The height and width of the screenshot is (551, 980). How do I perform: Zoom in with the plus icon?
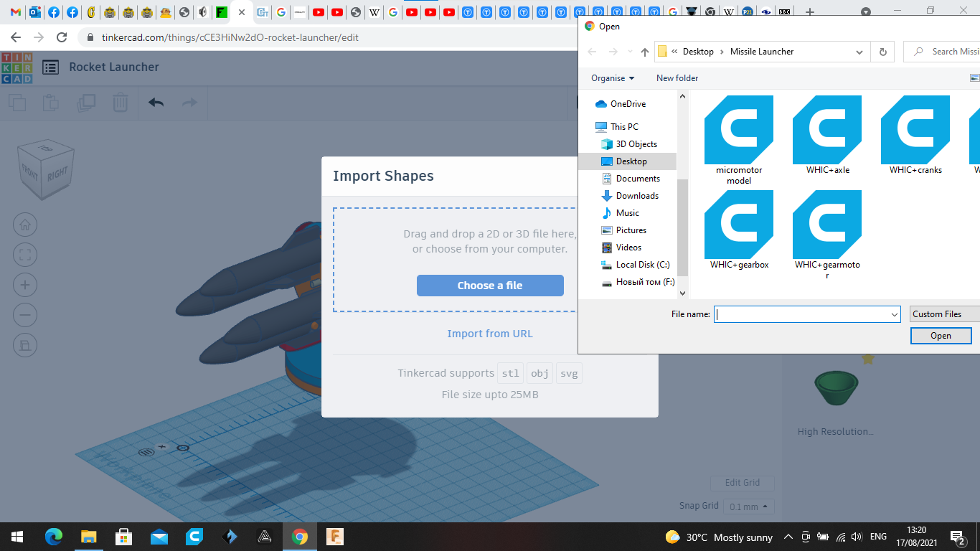tap(25, 285)
